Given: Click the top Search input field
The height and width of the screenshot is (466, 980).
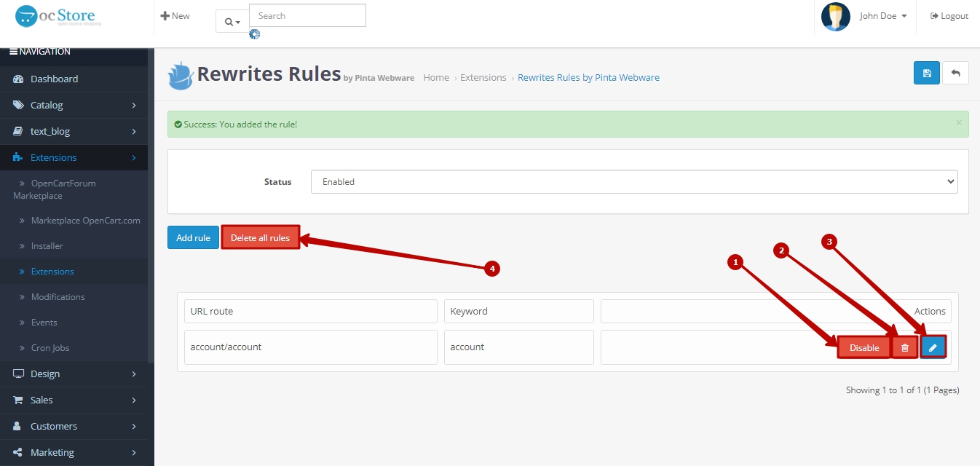Looking at the screenshot, I should (x=307, y=16).
